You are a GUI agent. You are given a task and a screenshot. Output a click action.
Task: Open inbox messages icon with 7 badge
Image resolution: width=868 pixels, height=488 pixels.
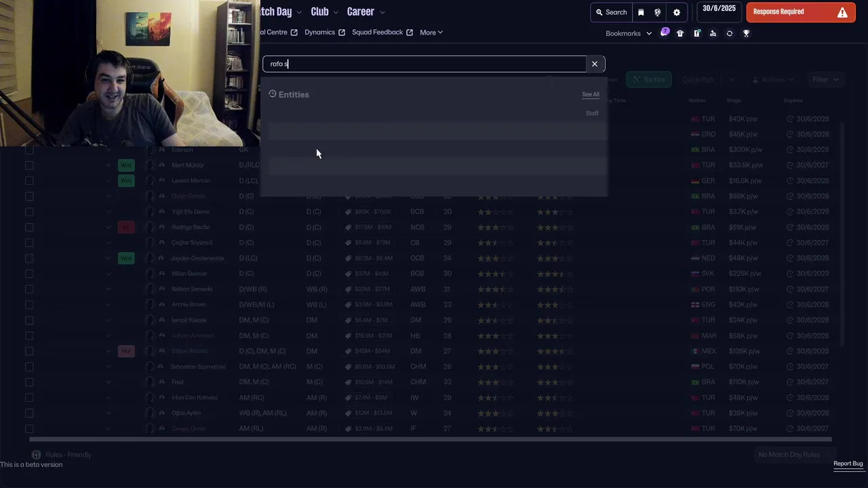tap(665, 33)
